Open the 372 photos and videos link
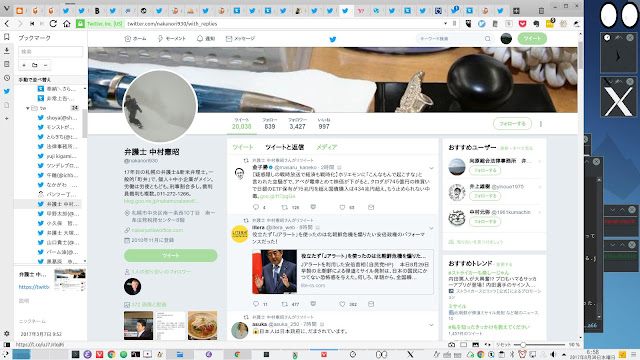 pyautogui.click(x=149, y=304)
